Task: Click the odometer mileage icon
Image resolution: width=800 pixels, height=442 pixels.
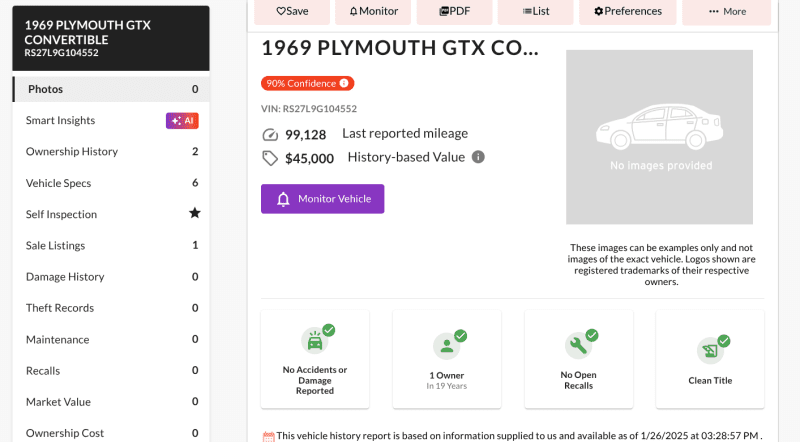Action: pos(269,135)
